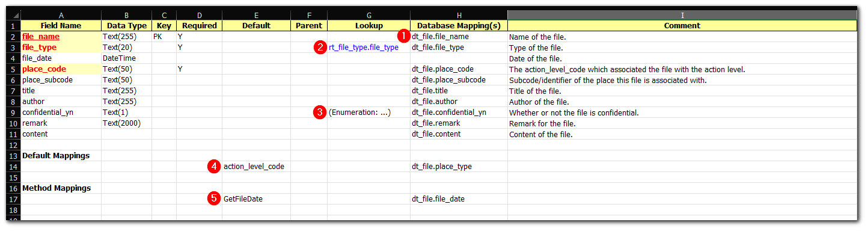The height and width of the screenshot is (231, 868).
Task: Click the Database Mapping(s) header cell
Action: click(459, 26)
